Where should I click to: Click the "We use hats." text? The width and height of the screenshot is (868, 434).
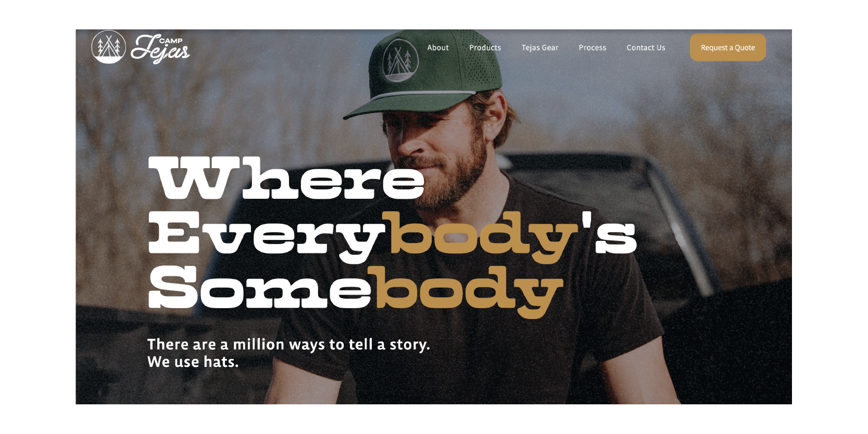(193, 362)
